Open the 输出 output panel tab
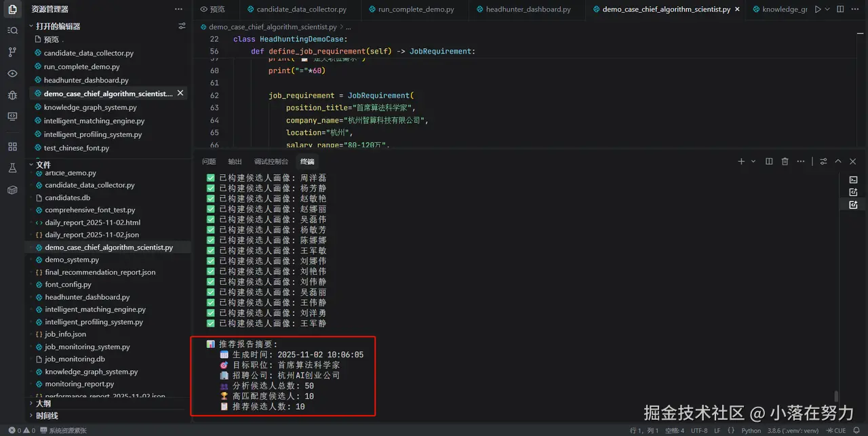The height and width of the screenshot is (436, 868). click(x=235, y=161)
